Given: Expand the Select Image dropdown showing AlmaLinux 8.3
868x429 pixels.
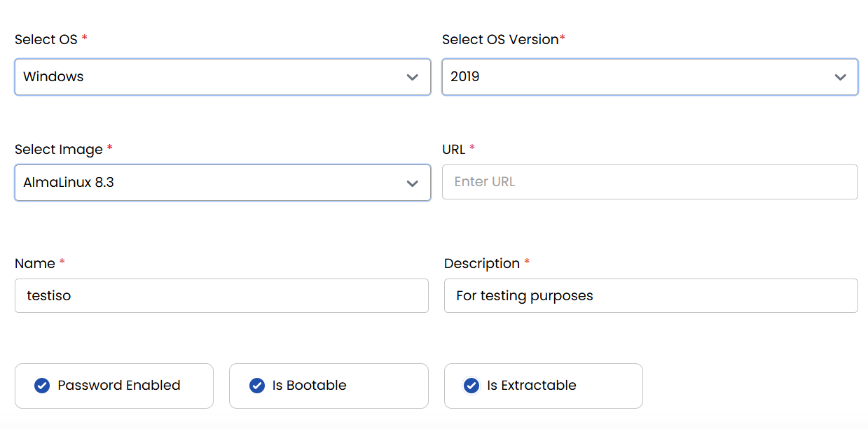Looking at the screenshot, I should click(210, 183).
